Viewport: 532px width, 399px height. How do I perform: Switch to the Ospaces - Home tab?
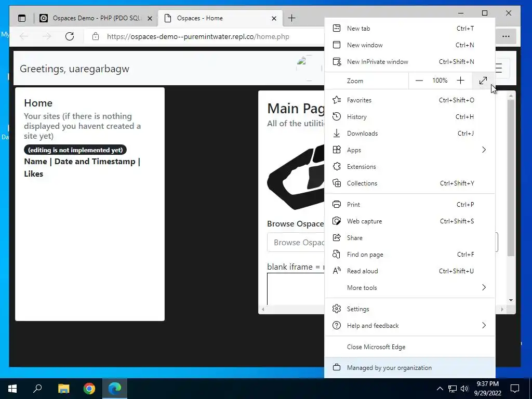click(220, 18)
